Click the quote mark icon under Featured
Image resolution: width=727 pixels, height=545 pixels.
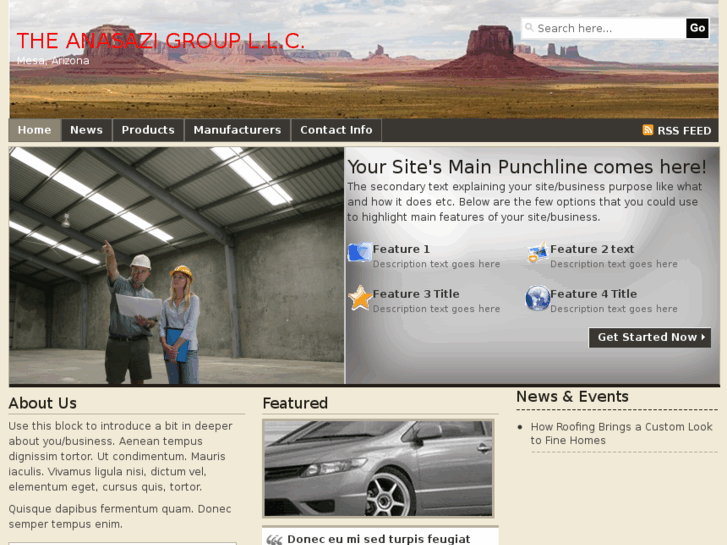(x=274, y=539)
